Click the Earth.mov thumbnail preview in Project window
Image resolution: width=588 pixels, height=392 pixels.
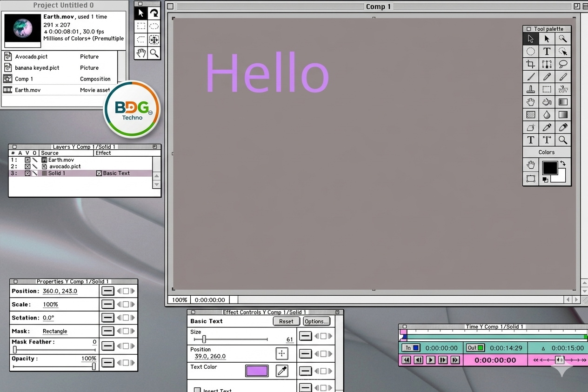pyautogui.click(x=23, y=28)
